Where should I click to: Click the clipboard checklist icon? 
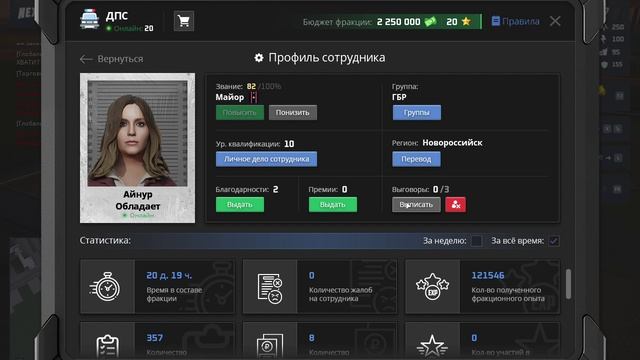pos(108,346)
